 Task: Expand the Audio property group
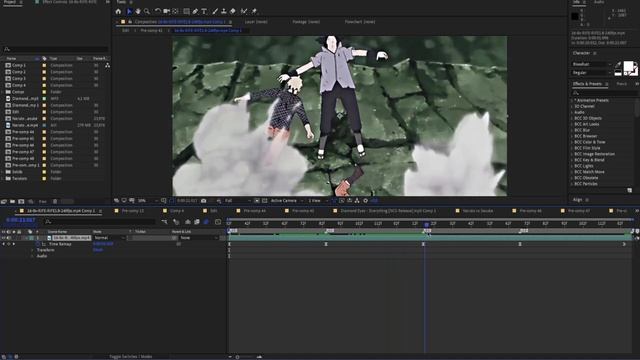[x=33, y=256]
